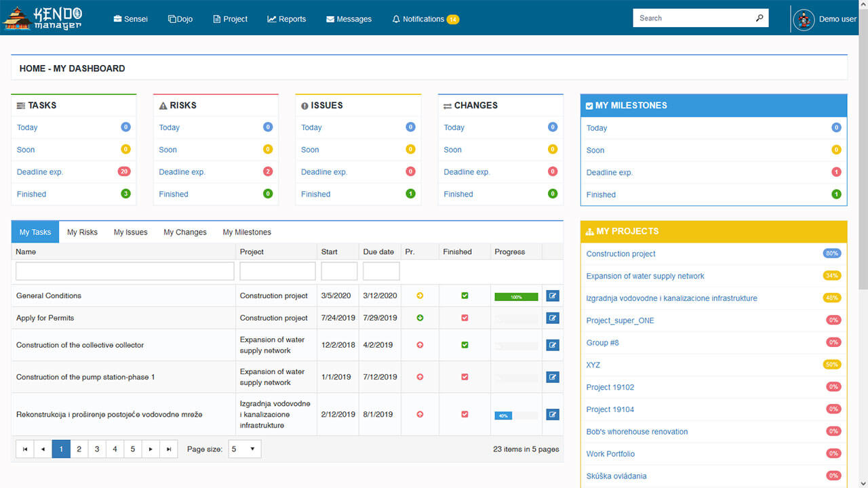The image size is (868, 488).
Task: Toggle Finished checkbox for Apply for Permits
Action: [x=465, y=318]
